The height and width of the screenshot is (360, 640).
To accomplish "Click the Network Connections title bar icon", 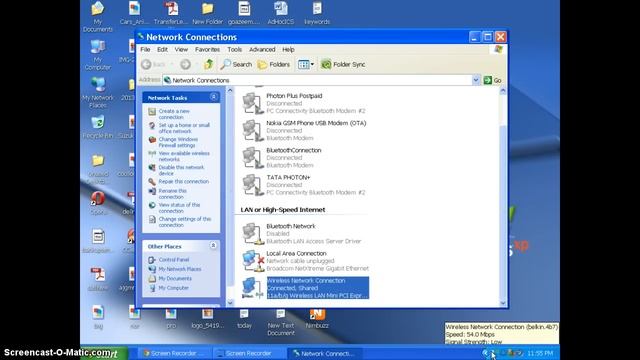I will (x=141, y=37).
